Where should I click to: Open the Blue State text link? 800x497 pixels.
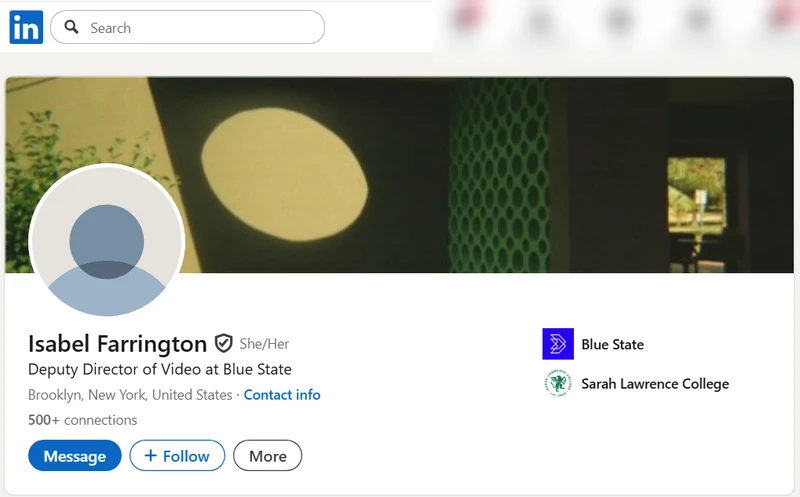pos(612,344)
